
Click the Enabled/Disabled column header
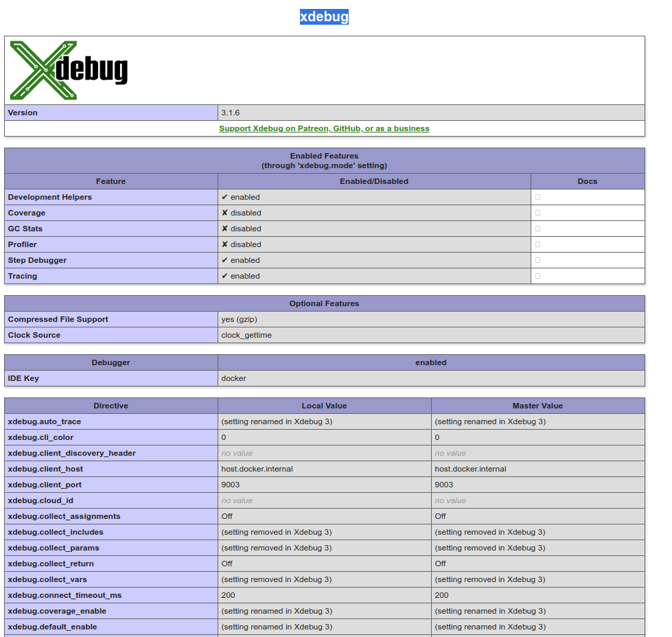tap(374, 181)
